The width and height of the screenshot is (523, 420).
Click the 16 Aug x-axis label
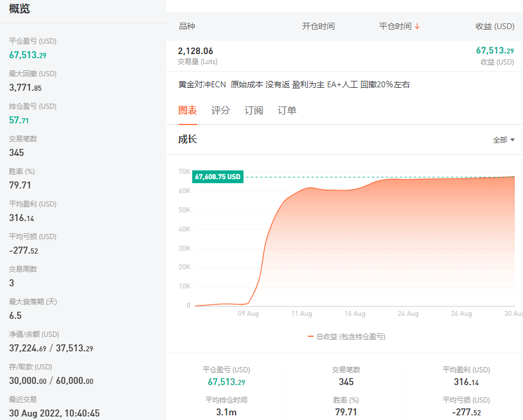355,314
